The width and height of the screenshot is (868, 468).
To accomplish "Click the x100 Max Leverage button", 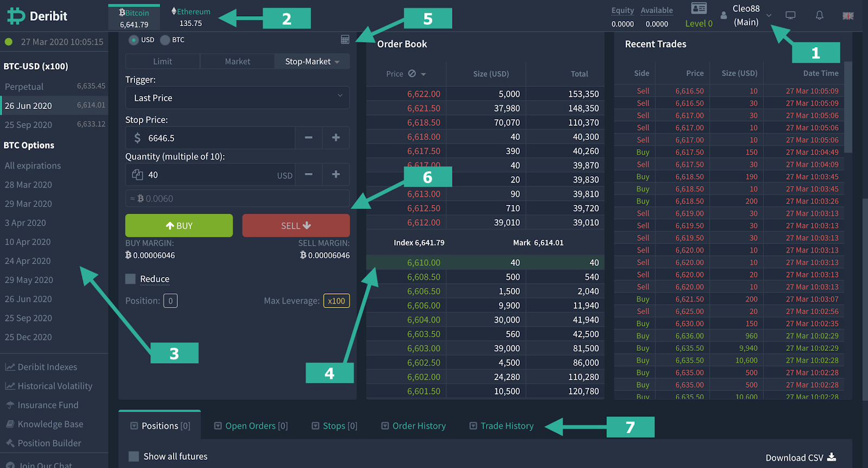I will coord(336,300).
